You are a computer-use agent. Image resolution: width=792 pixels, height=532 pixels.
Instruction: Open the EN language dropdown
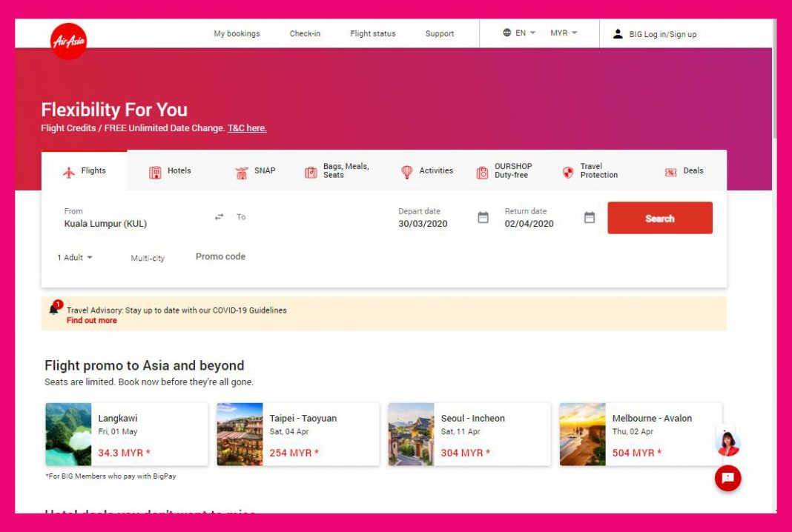pyautogui.click(x=519, y=33)
